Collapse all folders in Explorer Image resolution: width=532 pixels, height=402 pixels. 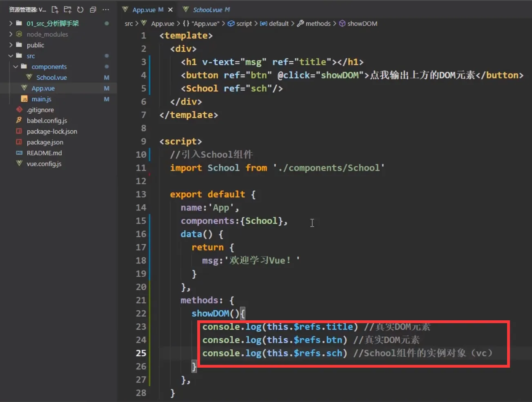click(x=93, y=9)
